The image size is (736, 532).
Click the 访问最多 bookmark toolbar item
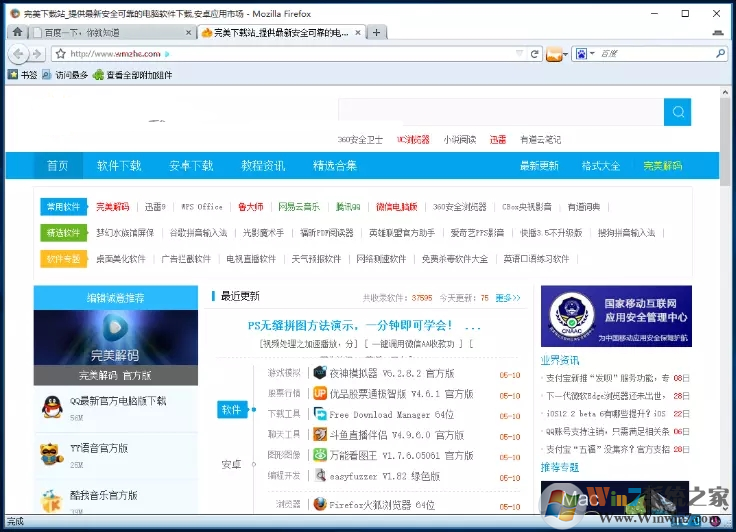tap(65, 74)
